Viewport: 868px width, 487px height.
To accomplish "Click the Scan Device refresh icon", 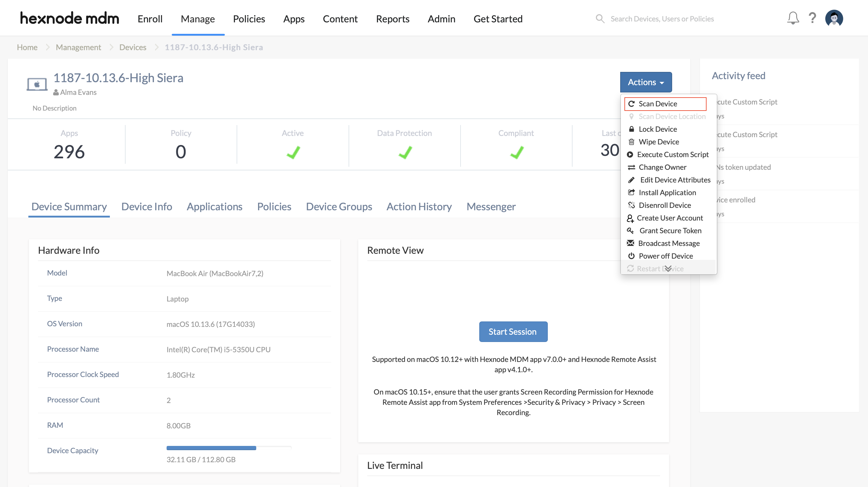I will tap(631, 104).
